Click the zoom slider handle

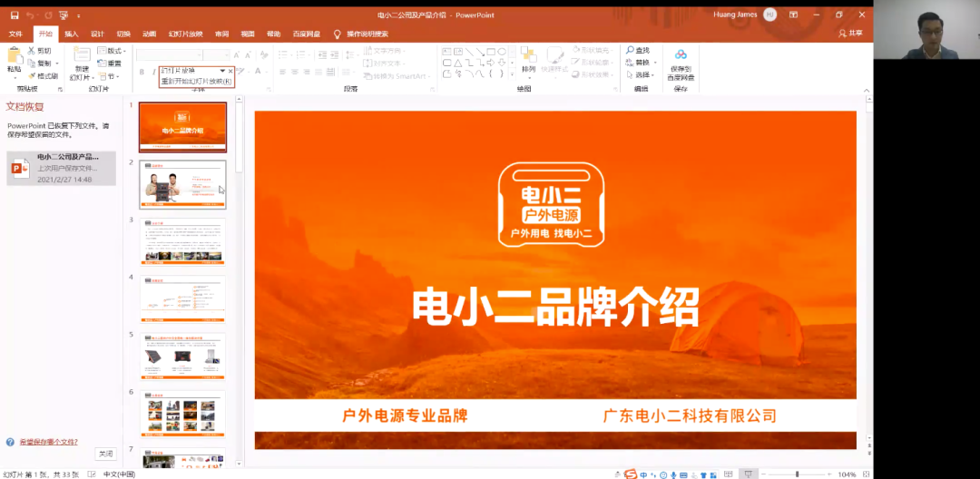pos(797,474)
